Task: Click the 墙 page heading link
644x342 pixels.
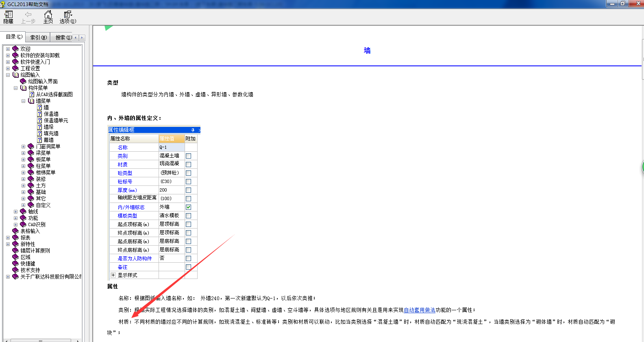Action: [367, 50]
